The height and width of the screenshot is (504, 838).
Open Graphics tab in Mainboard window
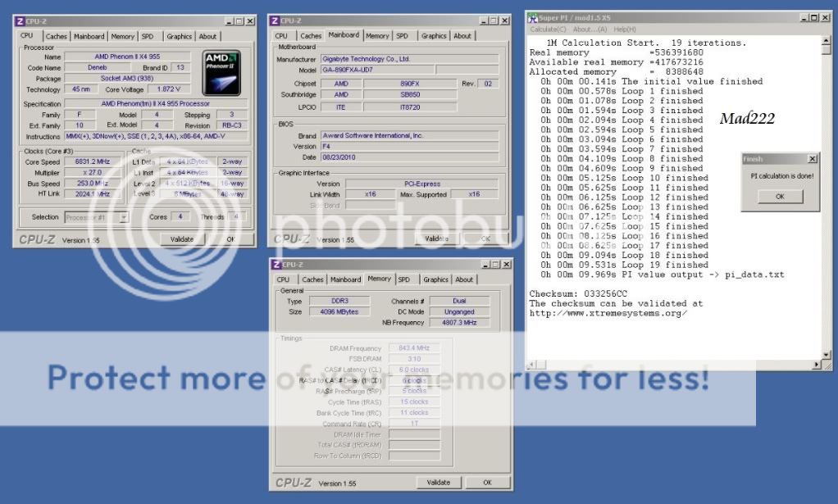[434, 36]
